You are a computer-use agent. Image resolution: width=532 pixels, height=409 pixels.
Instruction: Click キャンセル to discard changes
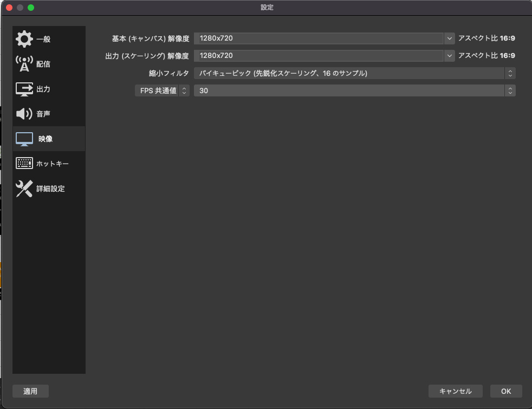pos(455,391)
